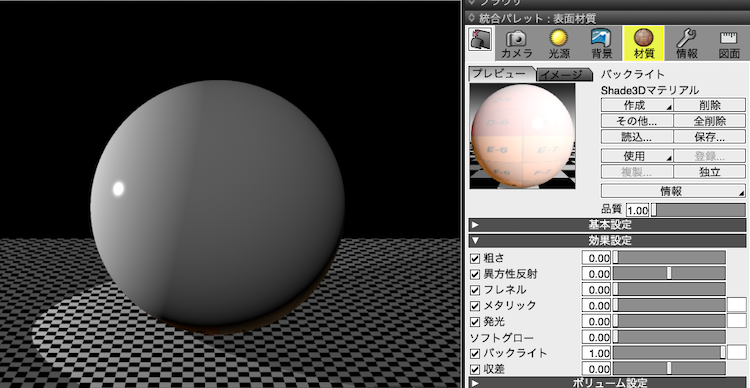Switch to the イメージ tab
This screenshot has width=750, height=388.
coord(563,75)
